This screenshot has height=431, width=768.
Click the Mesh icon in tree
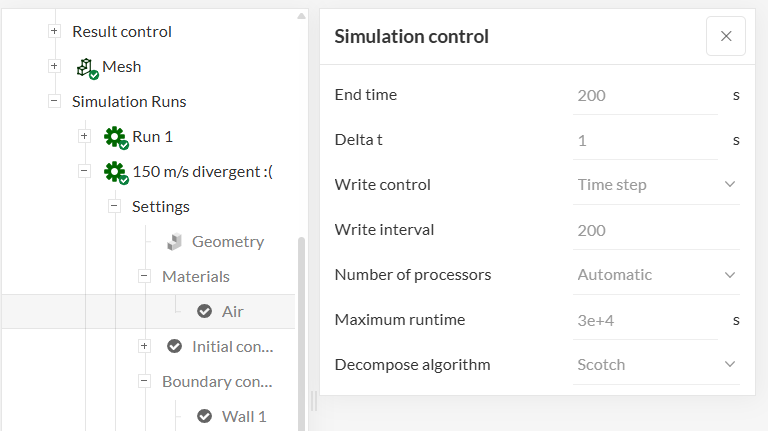pyautogui.click(x=86, y=67)
